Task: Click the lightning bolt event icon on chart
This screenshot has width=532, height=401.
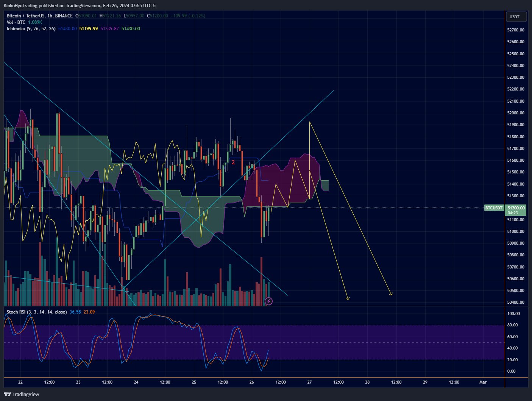Action: (x=268, y=301)
